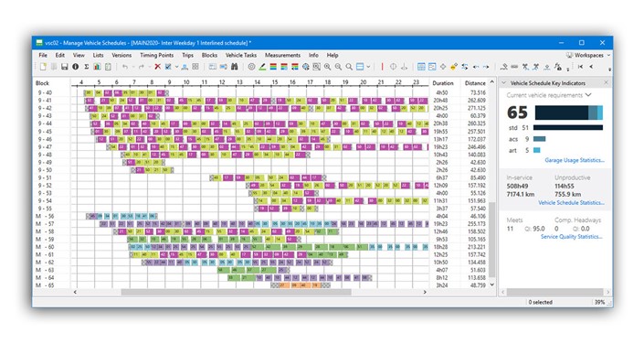The image size is (644, 343).
Task: Collapse the Vehicle Schedule Key Indicators panel
Action: coord(504,83)
